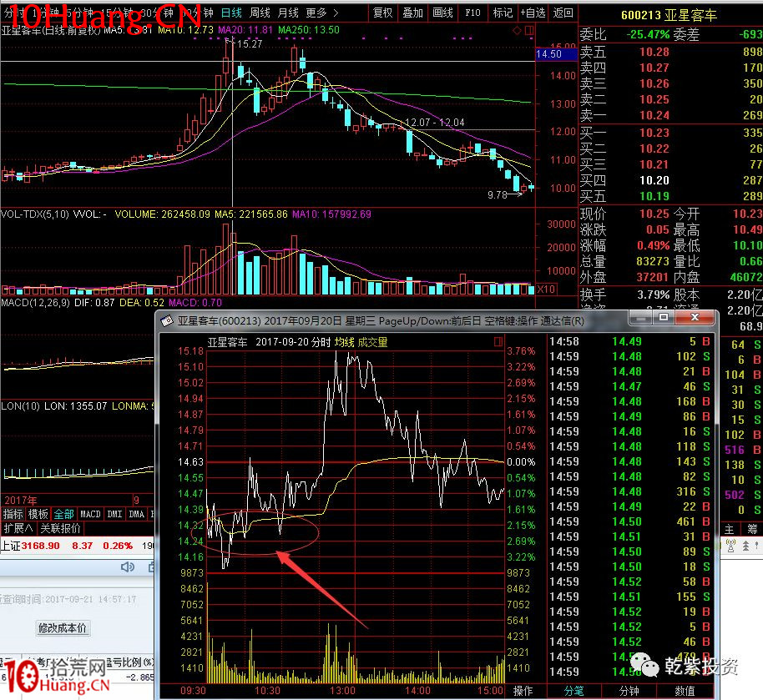Switch indicator to DMA tab
Screen dimensions: 763x700
pos(136,514)
